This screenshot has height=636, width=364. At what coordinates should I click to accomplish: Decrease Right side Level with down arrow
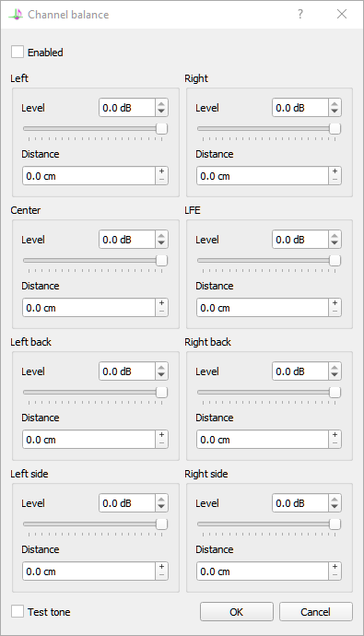tap(335, 507)
